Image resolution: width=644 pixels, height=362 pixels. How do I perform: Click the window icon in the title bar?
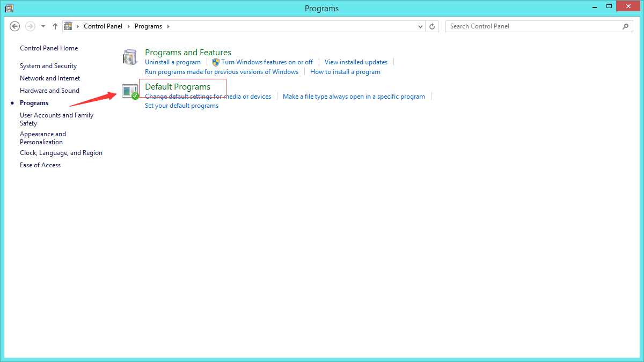point(9,8)
